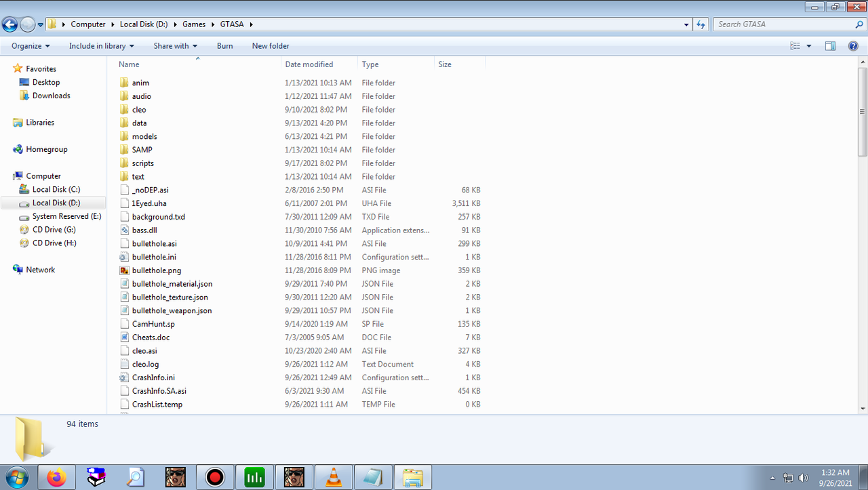Viewport: 868px width, 490px height.
Task: Select Libraries in the navigation pane
Action: pyautogui.click(x=40, y=123)
